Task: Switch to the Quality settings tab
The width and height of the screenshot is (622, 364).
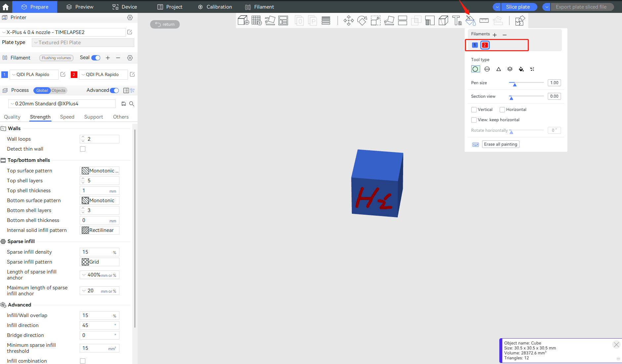Action: point(12,117)
